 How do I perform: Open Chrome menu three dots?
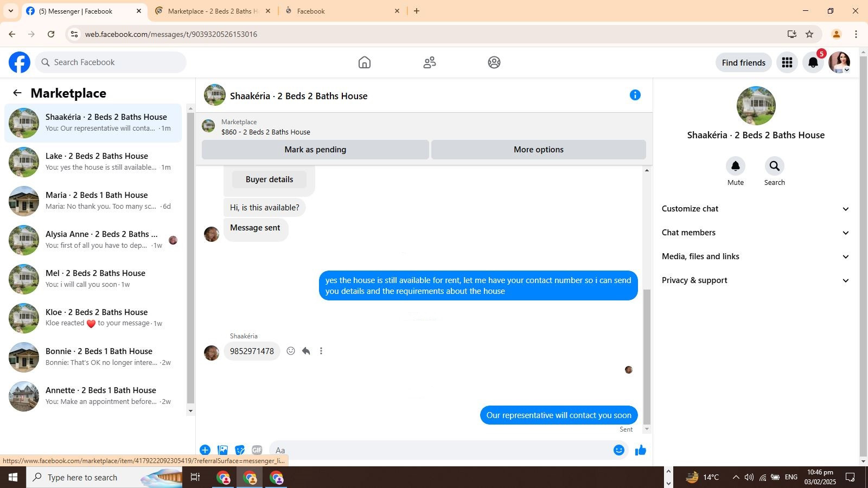pyautogui.click(x=856, y=34)
